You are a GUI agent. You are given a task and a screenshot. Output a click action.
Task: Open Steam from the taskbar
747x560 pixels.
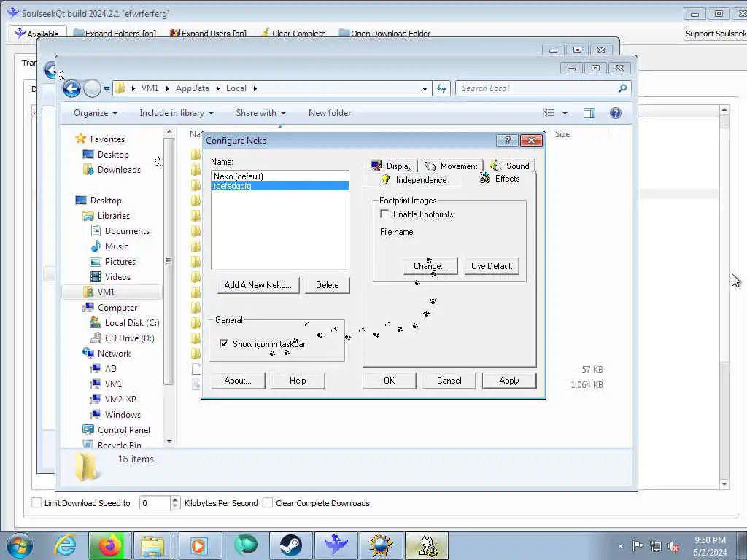290,545
